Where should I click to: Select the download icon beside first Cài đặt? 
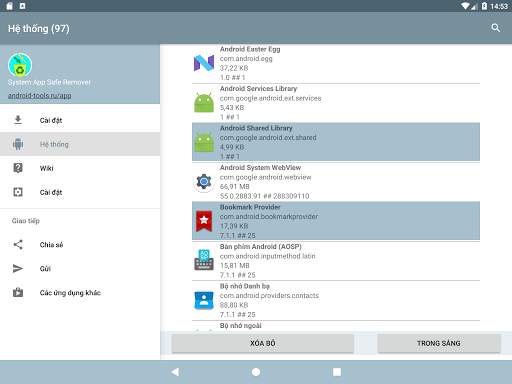click(18, 120)
